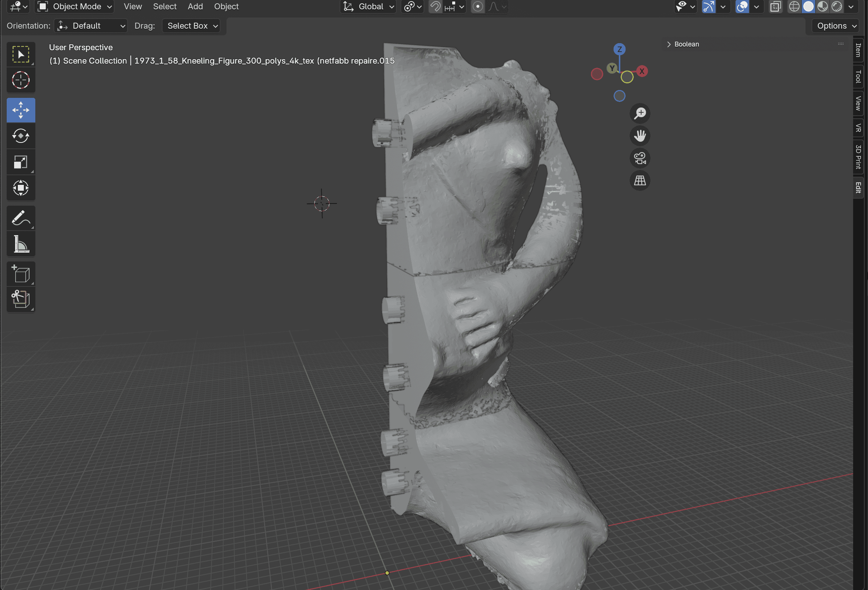This screenshot has width=868, height=590.
Task: Click the camera view icon
Action: point(639,158)
